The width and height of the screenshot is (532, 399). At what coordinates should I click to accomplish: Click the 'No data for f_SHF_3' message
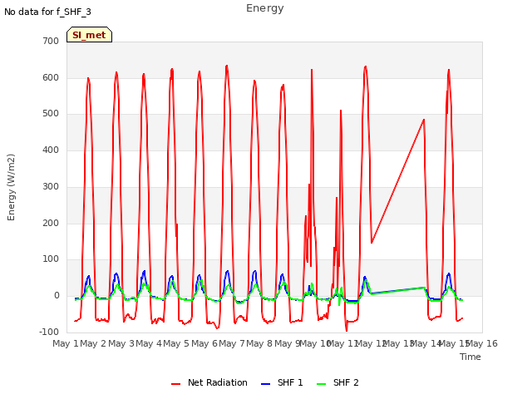click(x=47, y=12)
